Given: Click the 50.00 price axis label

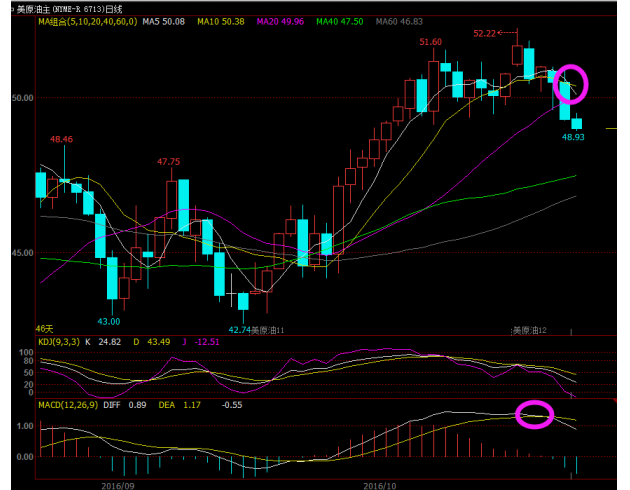Looking at the screenshot, I should coord(22,98).
